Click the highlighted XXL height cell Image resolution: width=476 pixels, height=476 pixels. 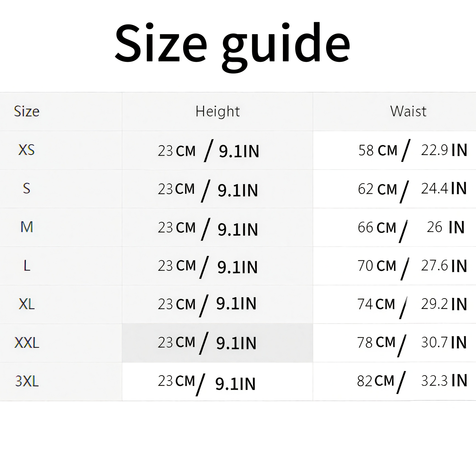(x=218, y=343)
